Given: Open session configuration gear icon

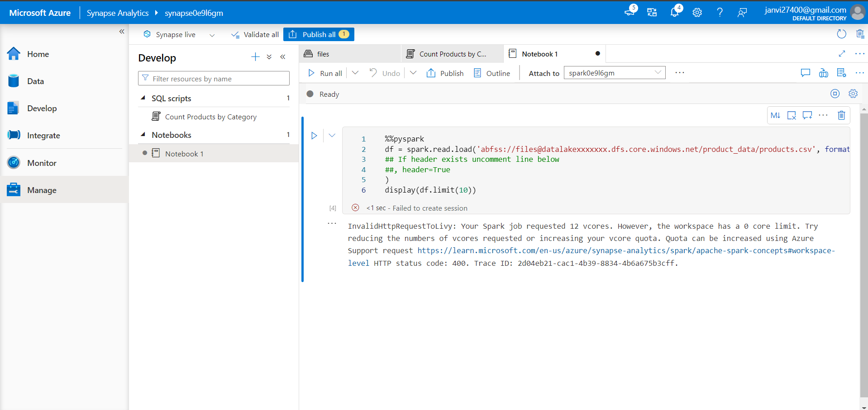Looking at the screenshot, I should (x=853, y=94).
